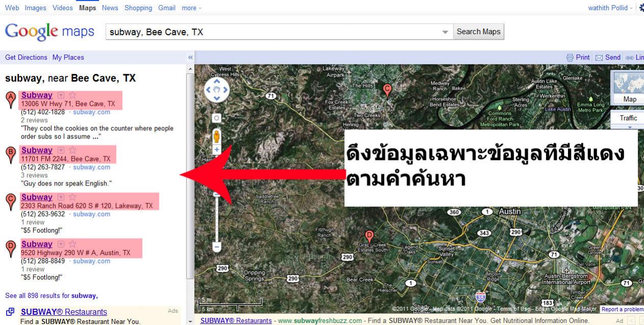
Task: Open dropdown arrow for Subway result B
Action: coord(61,150)
